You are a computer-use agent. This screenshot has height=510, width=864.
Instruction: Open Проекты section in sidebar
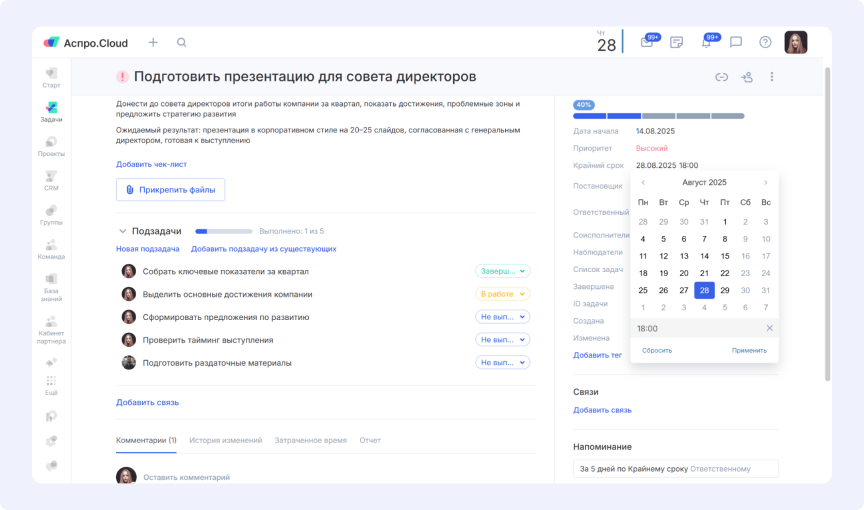(51, 146)
